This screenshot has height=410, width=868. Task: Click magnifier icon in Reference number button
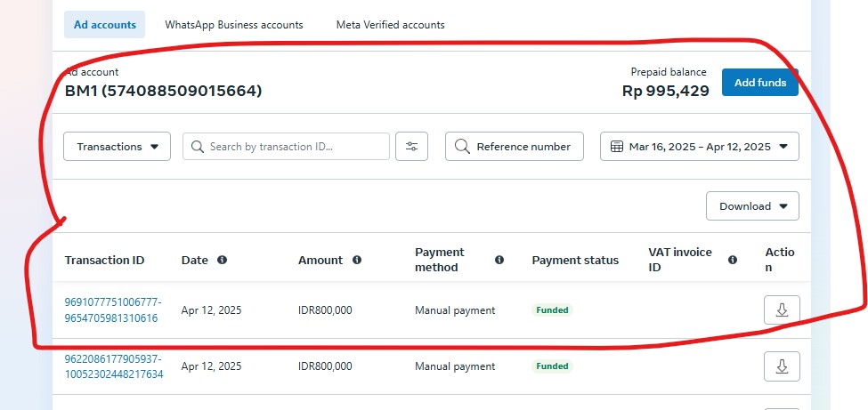pos(461,147)
